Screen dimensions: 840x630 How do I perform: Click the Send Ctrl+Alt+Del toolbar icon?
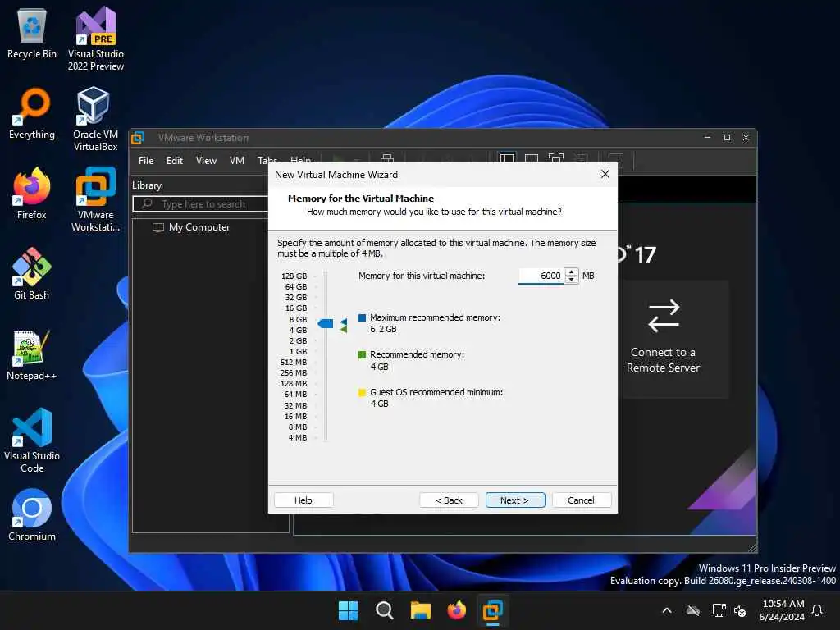[387, 158]
